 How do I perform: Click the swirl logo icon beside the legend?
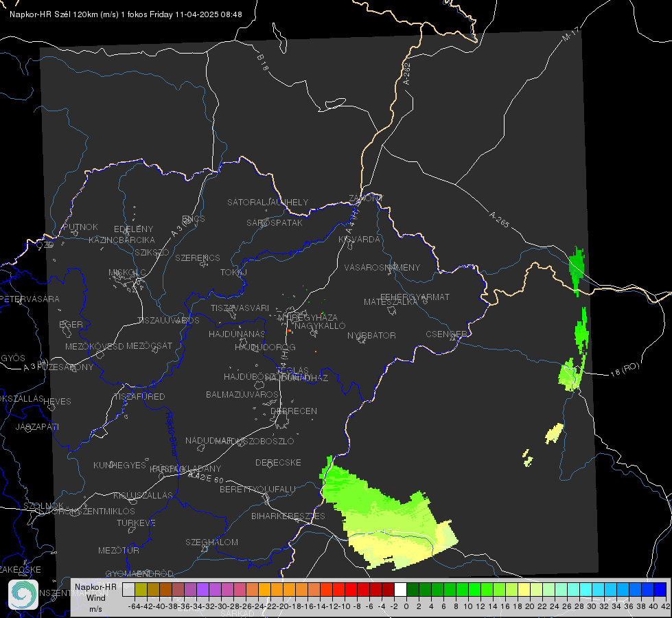coord(23,595)
